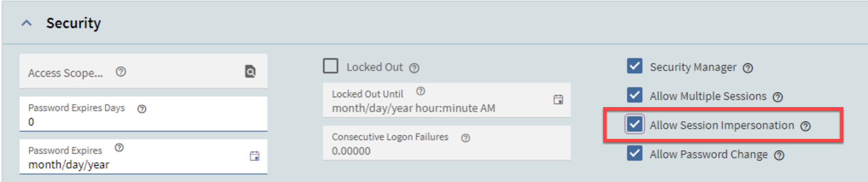Open calendar picker for Password Expires
Screen dimensions: 868x182
click(254, 156)
